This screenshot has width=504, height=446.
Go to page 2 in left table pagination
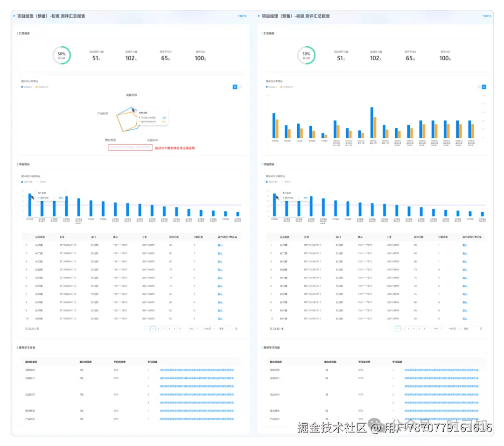pyautogui.click(x=159, y=329)
